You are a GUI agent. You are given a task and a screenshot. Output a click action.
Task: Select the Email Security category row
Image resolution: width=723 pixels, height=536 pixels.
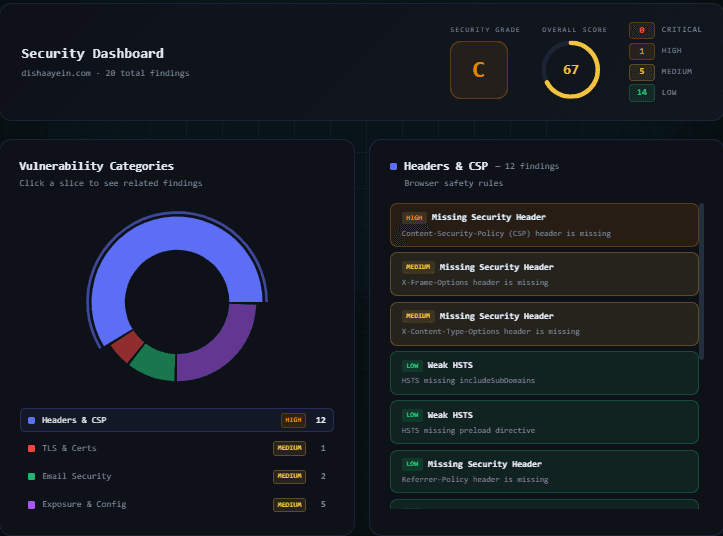coord(176,476)
